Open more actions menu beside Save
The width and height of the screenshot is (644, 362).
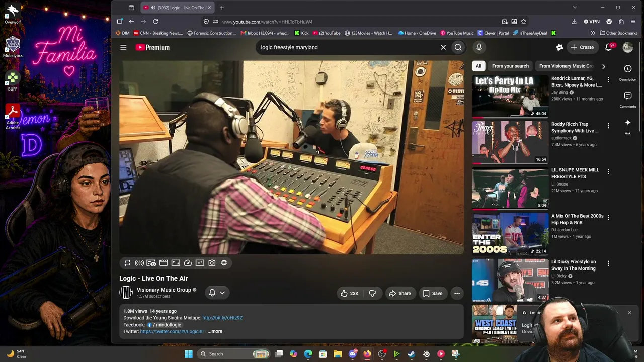[457, 293]
